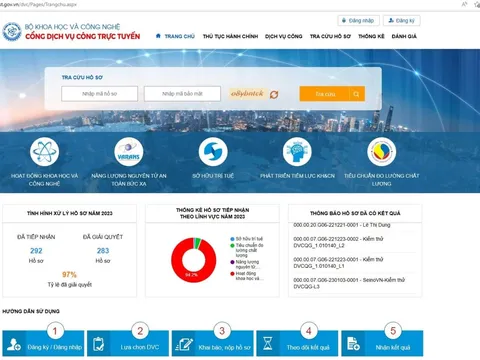The height and width of the screenshot is (360, 480).
Task: Refresh the captcha code icon
Action: coord(274,95)
